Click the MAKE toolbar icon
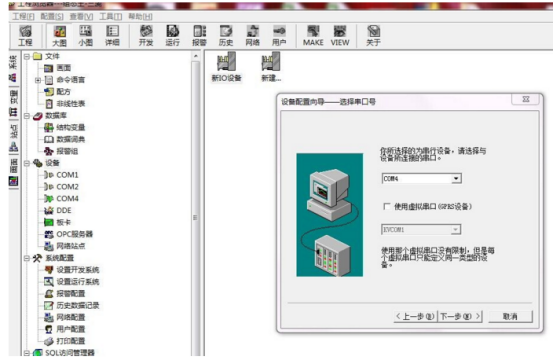Image resolution: width=554 pixels, height=360 pixels. tap(313, 36)
